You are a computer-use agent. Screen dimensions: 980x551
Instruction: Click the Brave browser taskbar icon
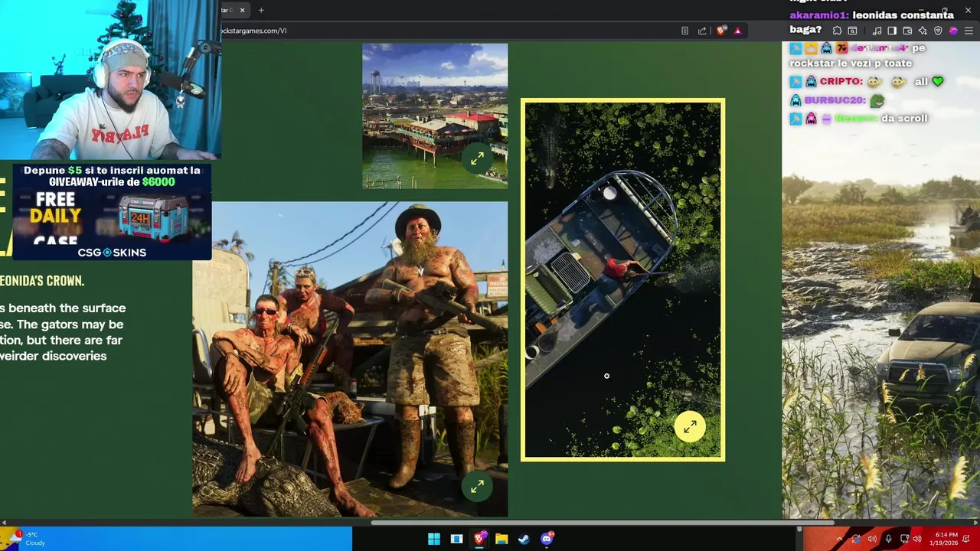479,539
